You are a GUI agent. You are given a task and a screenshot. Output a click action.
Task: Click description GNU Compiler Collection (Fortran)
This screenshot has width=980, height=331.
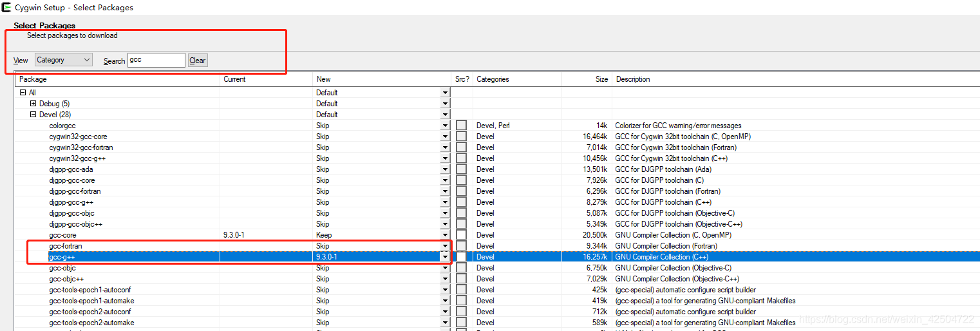pyautogui.click(x=666, y=246)
